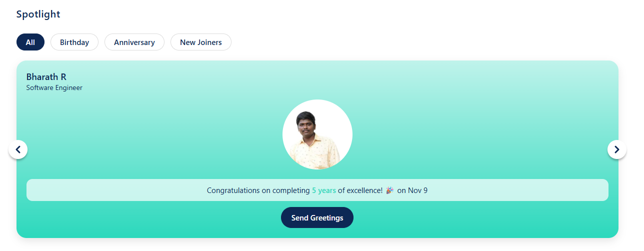Click the word 'completing' in the banner
The image size is (644, 251).
(x=291, y=190)
